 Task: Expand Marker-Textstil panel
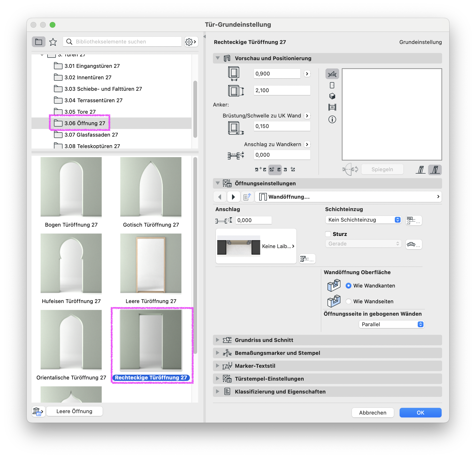click(218, 366)
